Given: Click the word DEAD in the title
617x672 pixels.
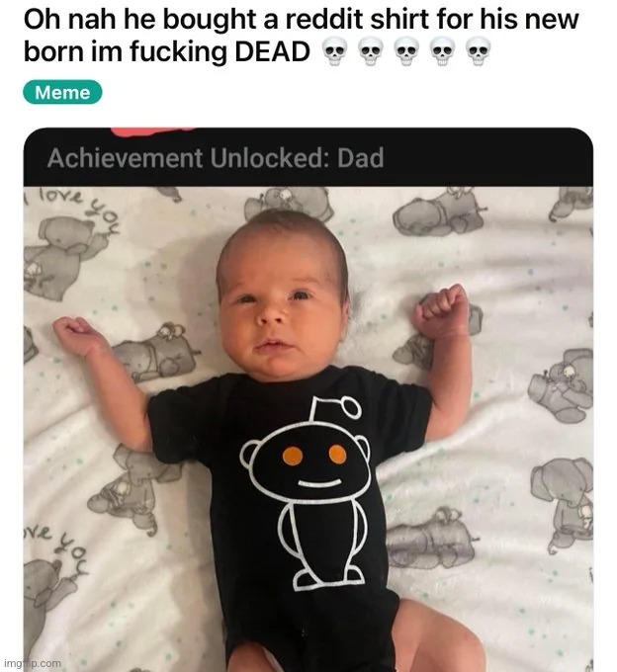Looking at the screenshot, I should (x=272, y=52).
